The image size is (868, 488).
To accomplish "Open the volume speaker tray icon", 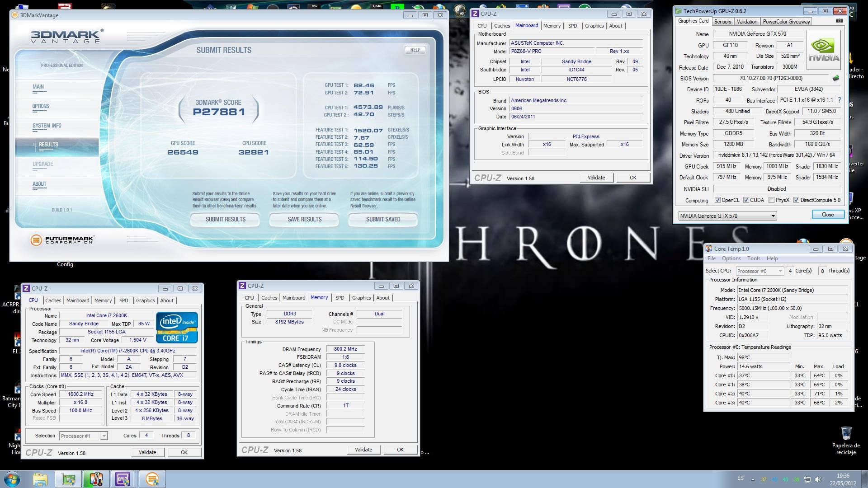I will coord(819,479).
